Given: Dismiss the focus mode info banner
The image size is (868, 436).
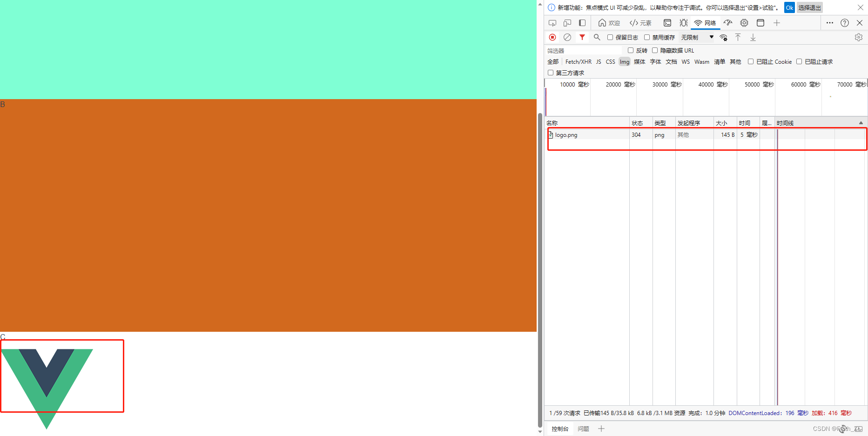Looking at the screenshot, I should tap(861, 7).
